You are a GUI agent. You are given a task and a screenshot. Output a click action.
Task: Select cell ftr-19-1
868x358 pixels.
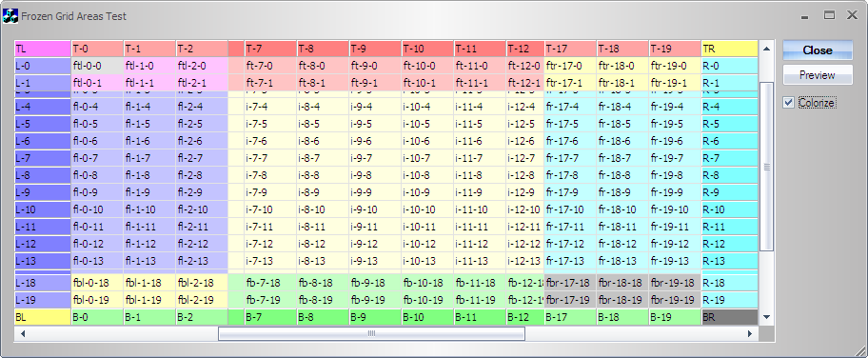pyautogui.click(x=675, y=83)
